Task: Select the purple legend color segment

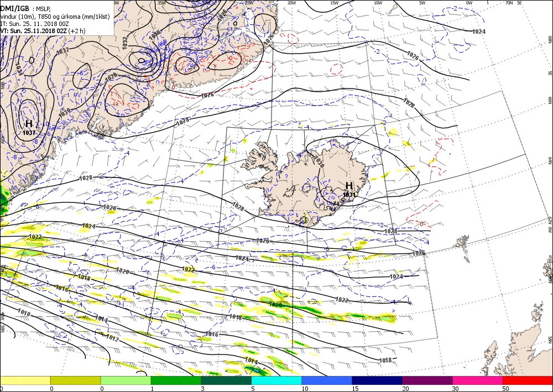Action: [x=427, y=380]
